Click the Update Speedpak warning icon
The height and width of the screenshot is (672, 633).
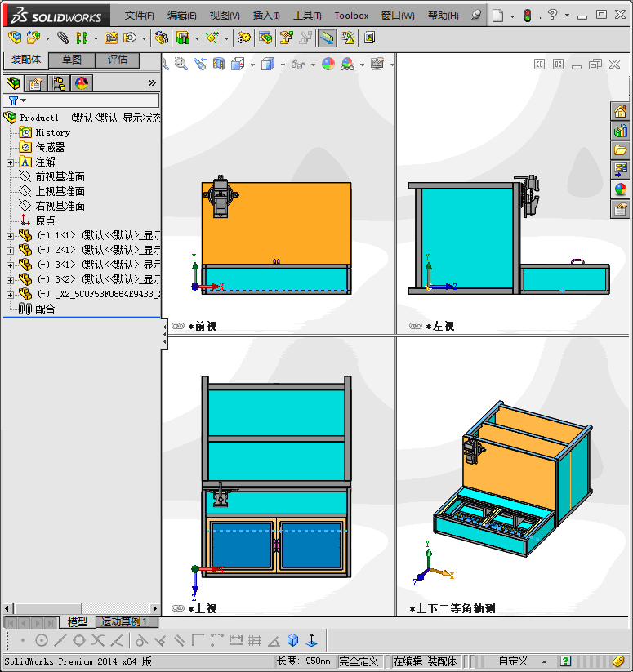348,38
